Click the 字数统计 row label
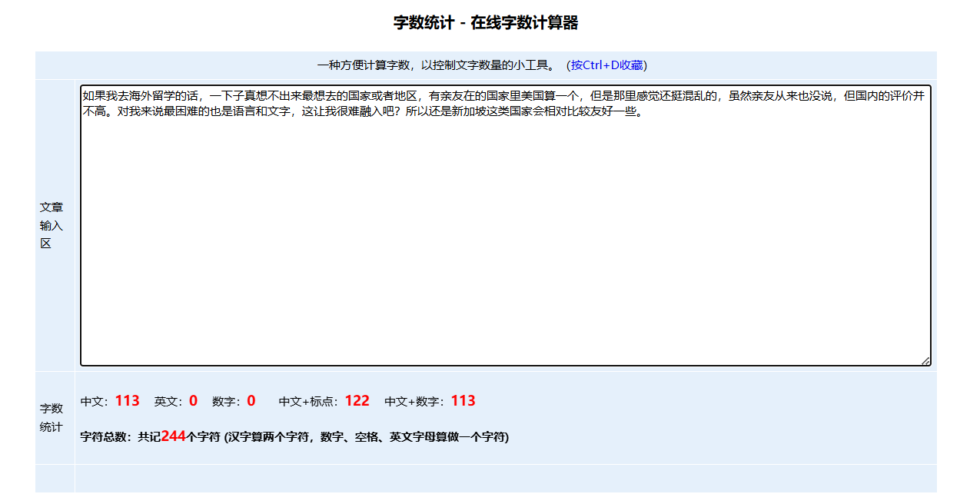980x494 pixels. (x=51, y=418)
